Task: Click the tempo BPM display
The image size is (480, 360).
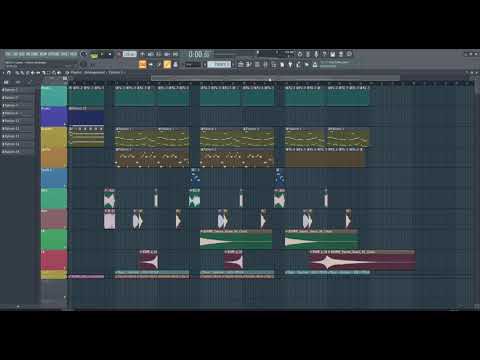Action: click(129, 54)
